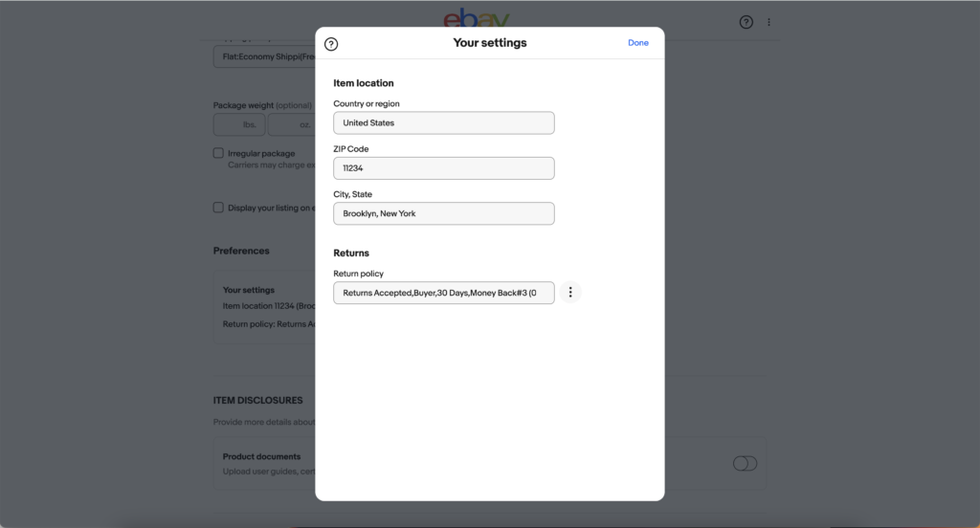Click the Your settings dialog title
980x528 pixels.
(490, 43)
